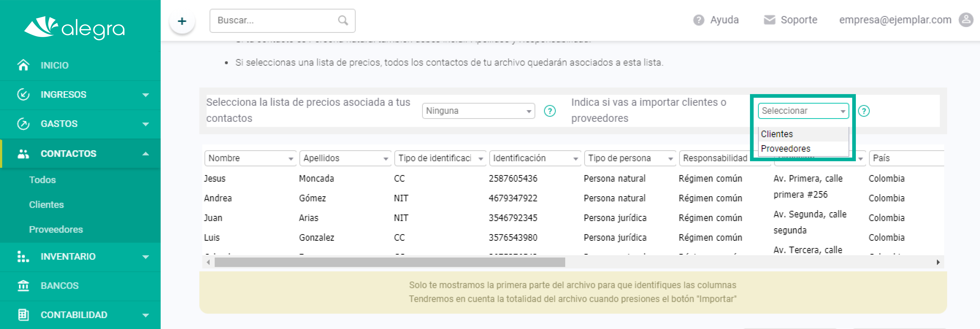Screen dimensions: 980x329
Task: Click the search magnifier icon
Action: [x=343, y=20]
